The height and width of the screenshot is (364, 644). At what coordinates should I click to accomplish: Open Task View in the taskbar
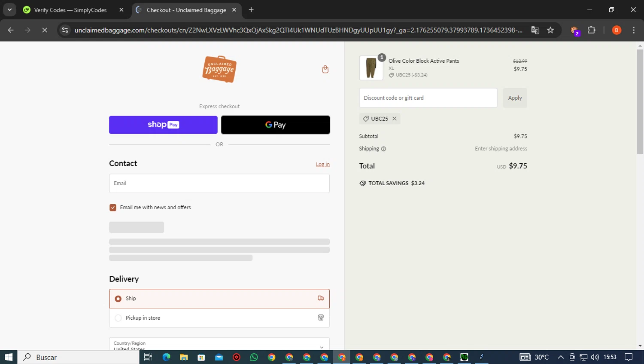(148, 357)
